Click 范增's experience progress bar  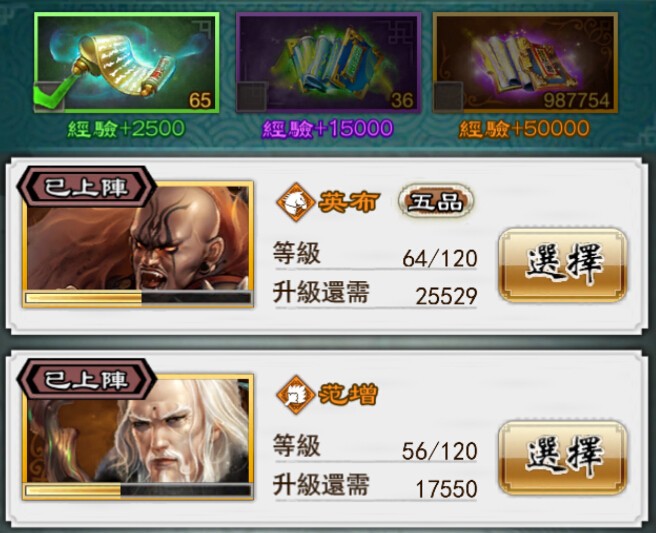pos(138,490)
